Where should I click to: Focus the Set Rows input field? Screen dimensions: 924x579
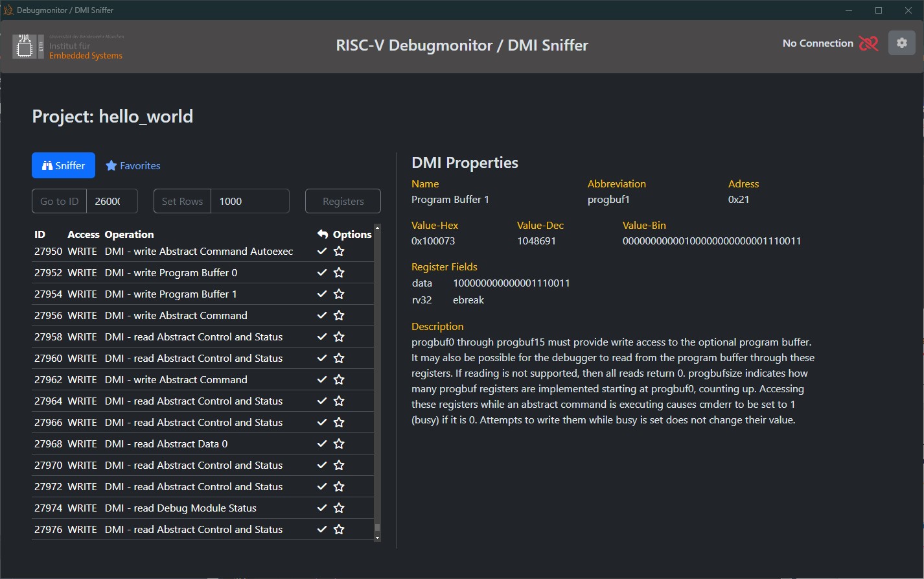click(250, 201)
